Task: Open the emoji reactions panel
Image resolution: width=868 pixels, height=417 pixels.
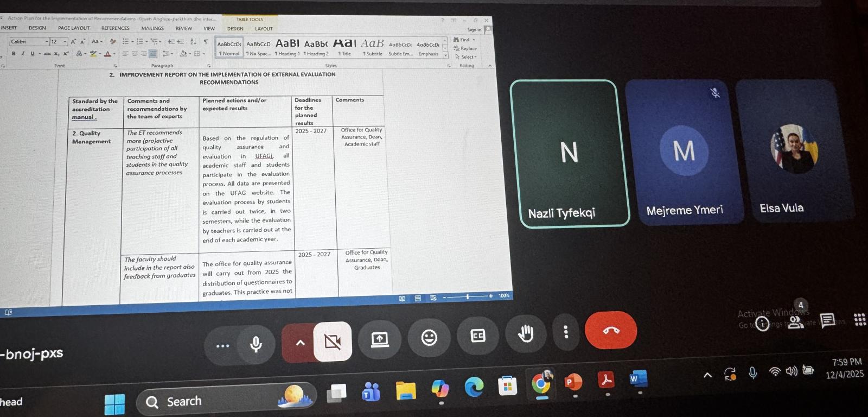Action: pos(429,337)
